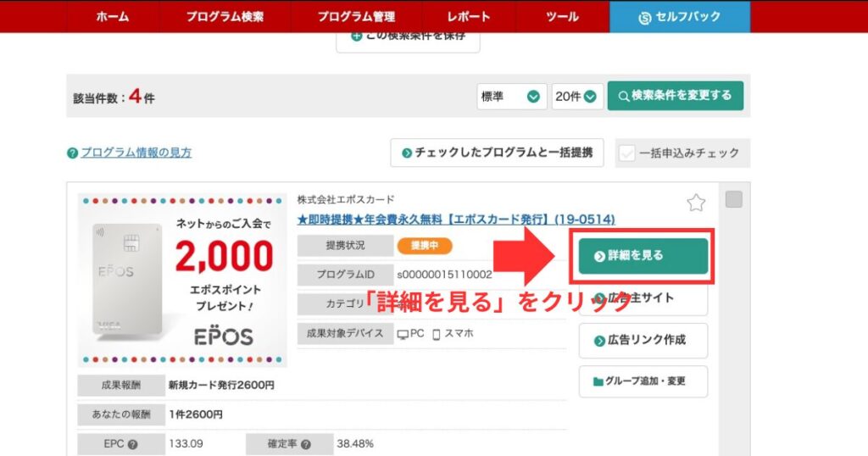
Task: Select the ツール menu tab
Action: coord(563,17)
